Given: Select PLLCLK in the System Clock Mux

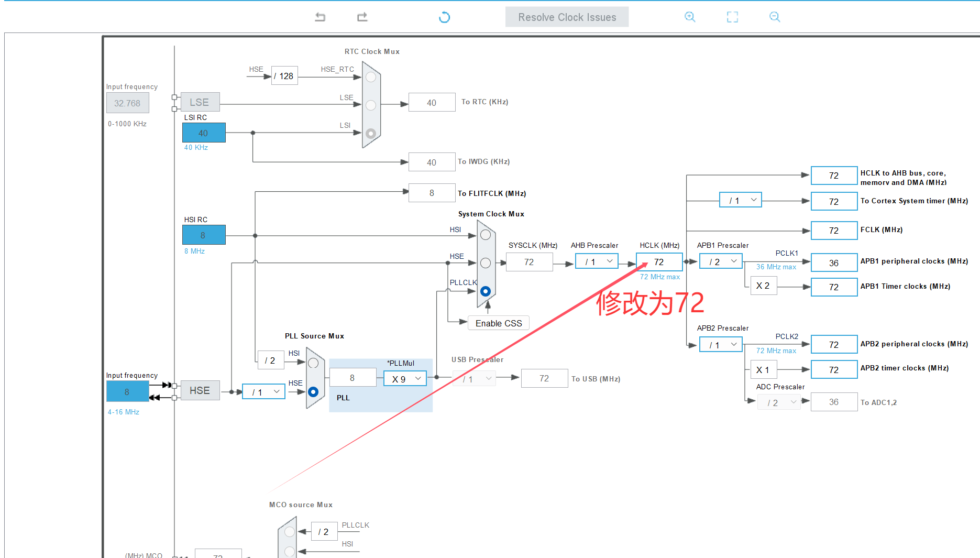Looking at the screenshot, I should (485, 291).
